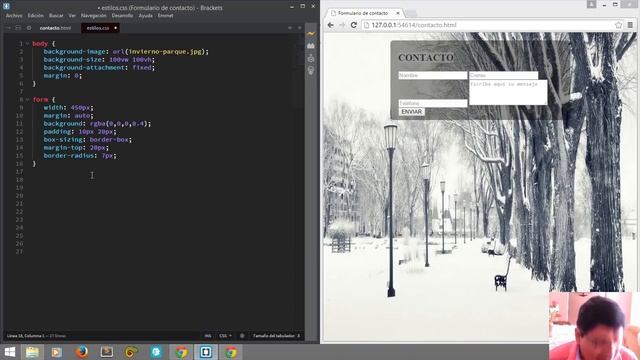
Task: Click the CONTACTO heading on the webpage
Action: pyautogui.click(x=426, y=58)
